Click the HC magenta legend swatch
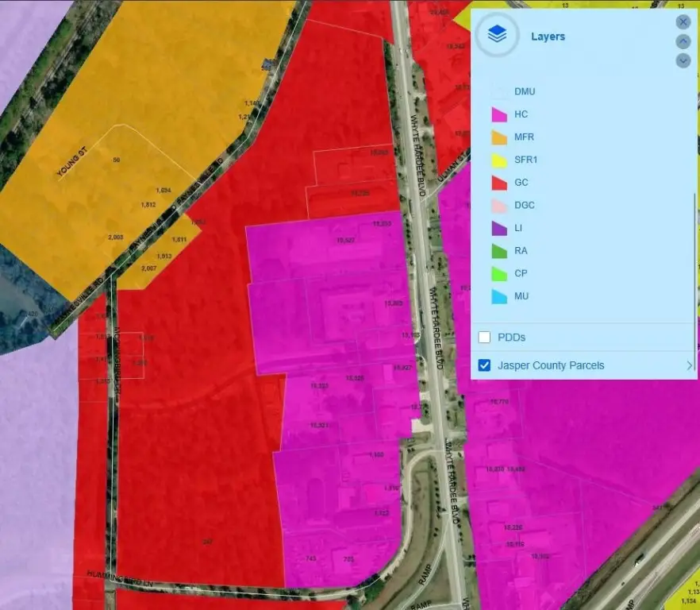Screen dimensions: 700x610 pyautogui.click(x=498, y=115)
